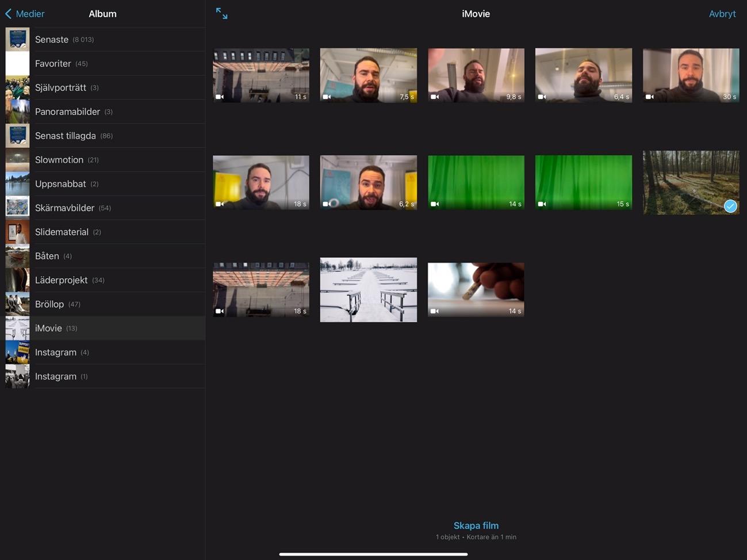The image size is (747, 560).
Task: Select the Instagram album with 4 items
Action: point(102,352)
